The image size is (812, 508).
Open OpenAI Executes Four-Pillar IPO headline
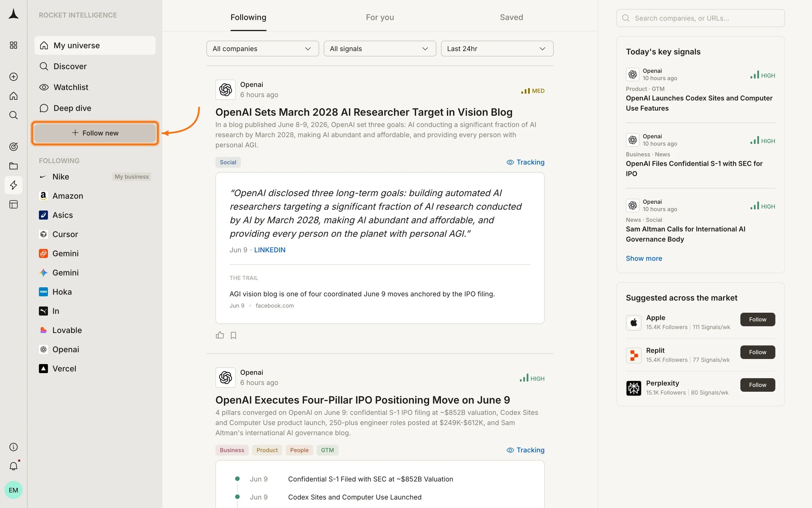(362, 400)
